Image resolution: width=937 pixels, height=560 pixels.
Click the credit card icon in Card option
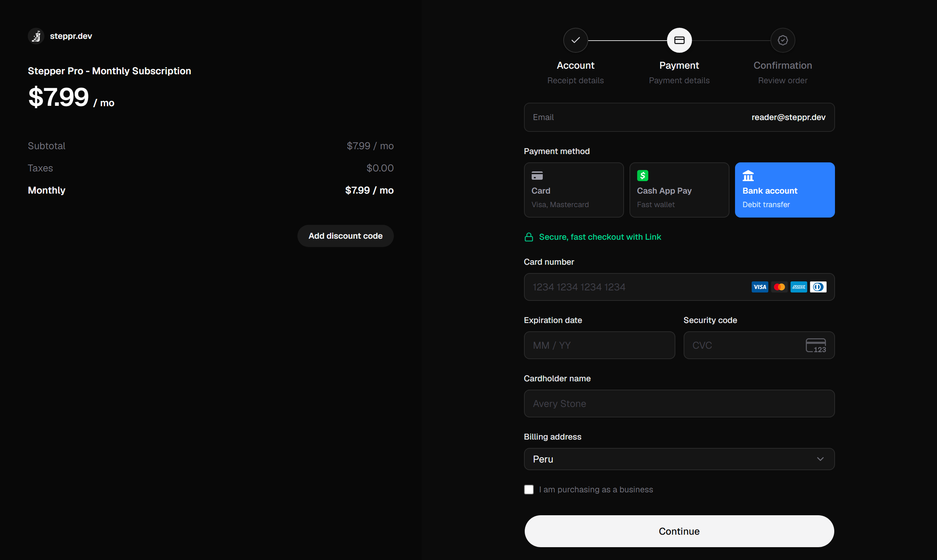point(537,176)
